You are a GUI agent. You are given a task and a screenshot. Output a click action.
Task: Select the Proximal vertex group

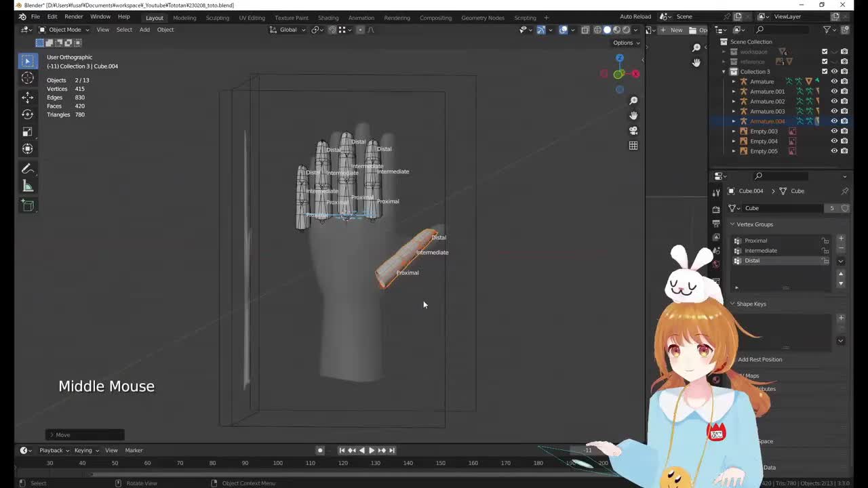tap(782, 241)
